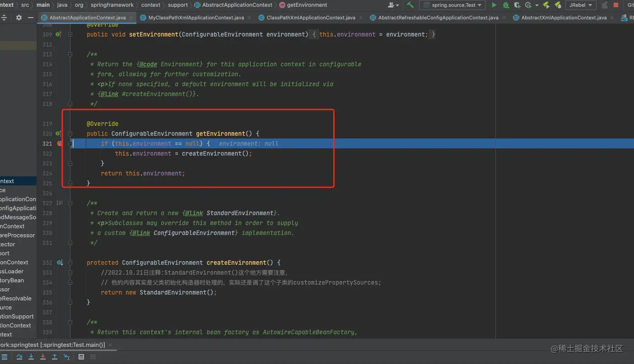634x364 pixels.
Task: Open Evaluate Expression calculator icon
Action: [x=81, y=357]
